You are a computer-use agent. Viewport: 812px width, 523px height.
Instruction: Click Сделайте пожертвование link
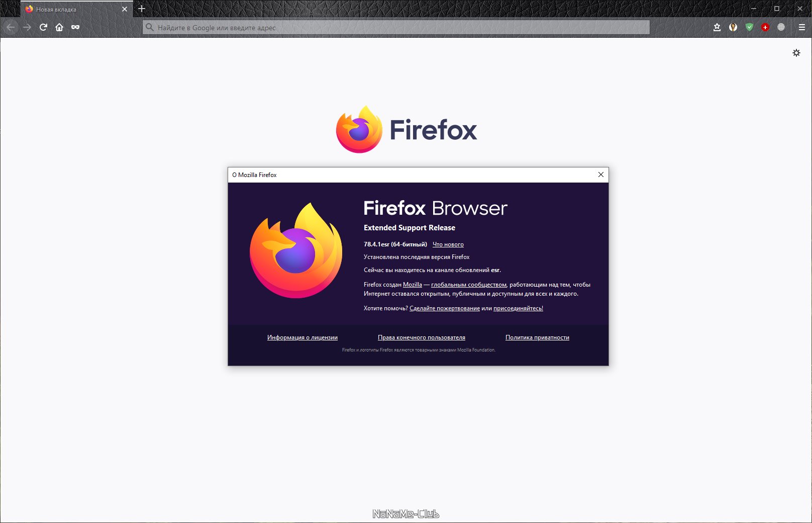point(445,308)
